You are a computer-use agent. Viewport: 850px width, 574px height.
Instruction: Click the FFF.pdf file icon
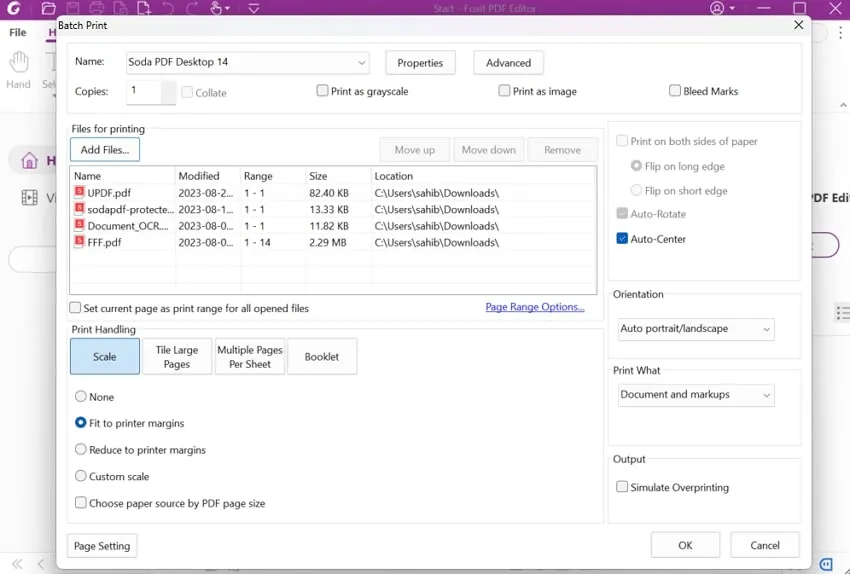(x=80, y=241)
